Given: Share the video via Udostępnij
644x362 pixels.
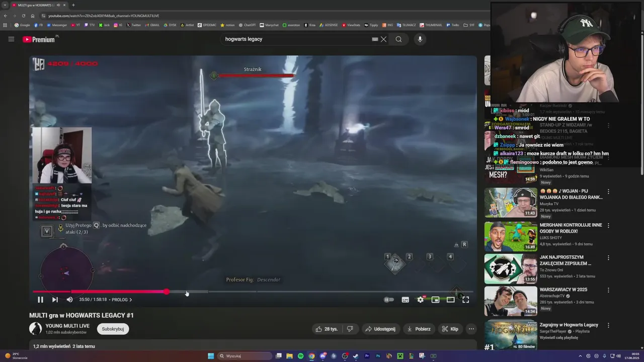Looking at the screenshot, I should [x=380, y=329].
